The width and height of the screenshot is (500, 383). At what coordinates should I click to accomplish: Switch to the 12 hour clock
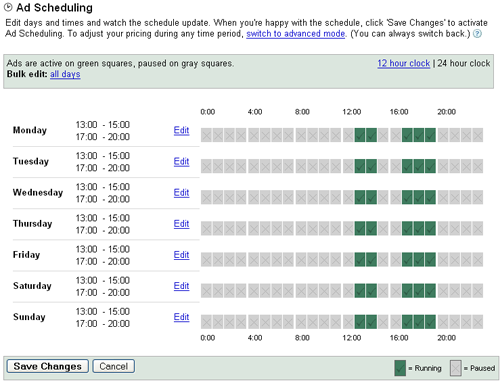[x=404, y=63]
